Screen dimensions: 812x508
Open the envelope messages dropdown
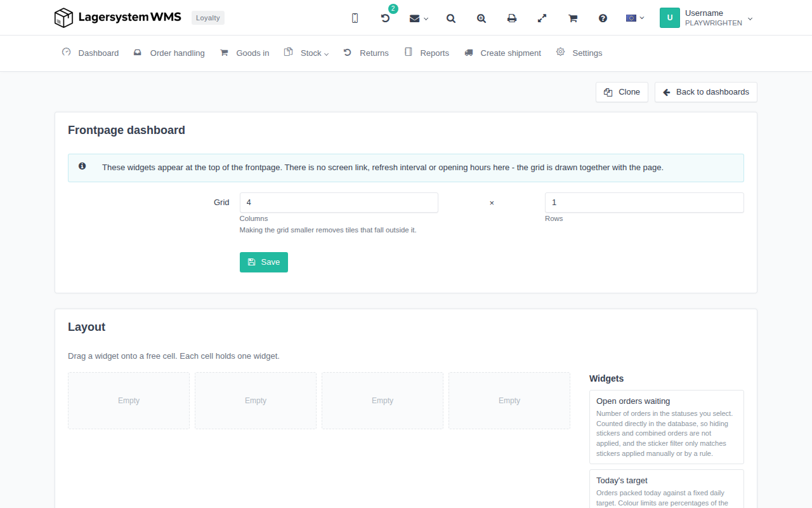click(418, 18)
